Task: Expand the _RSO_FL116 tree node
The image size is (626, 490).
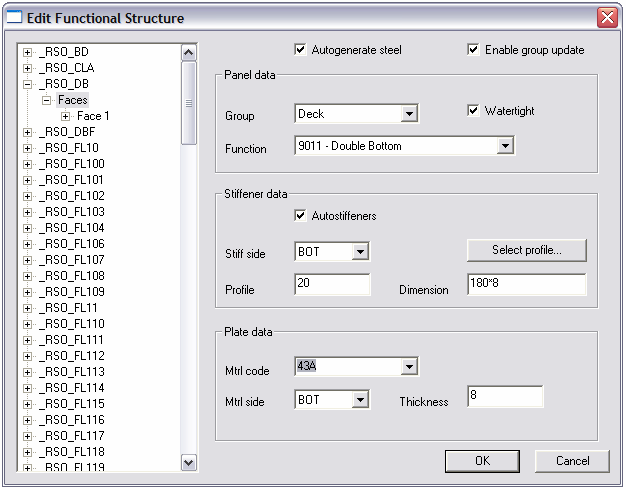Action: (x=27, y=420)
